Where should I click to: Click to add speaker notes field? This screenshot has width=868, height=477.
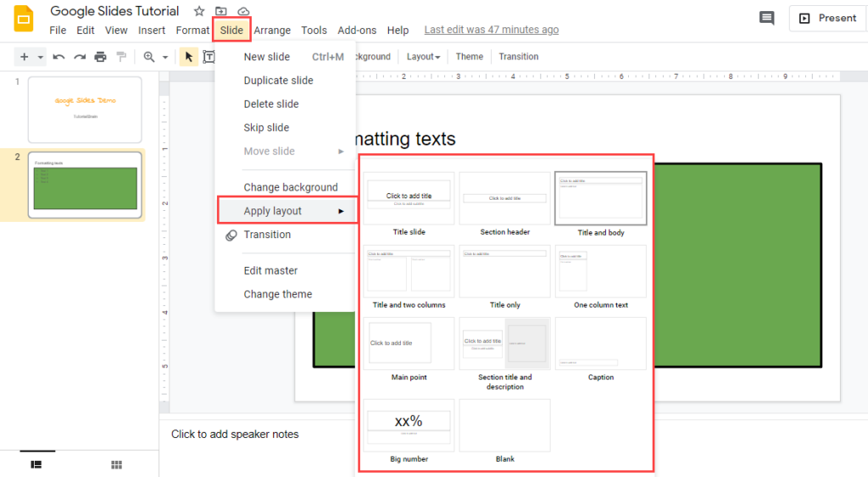235,435
